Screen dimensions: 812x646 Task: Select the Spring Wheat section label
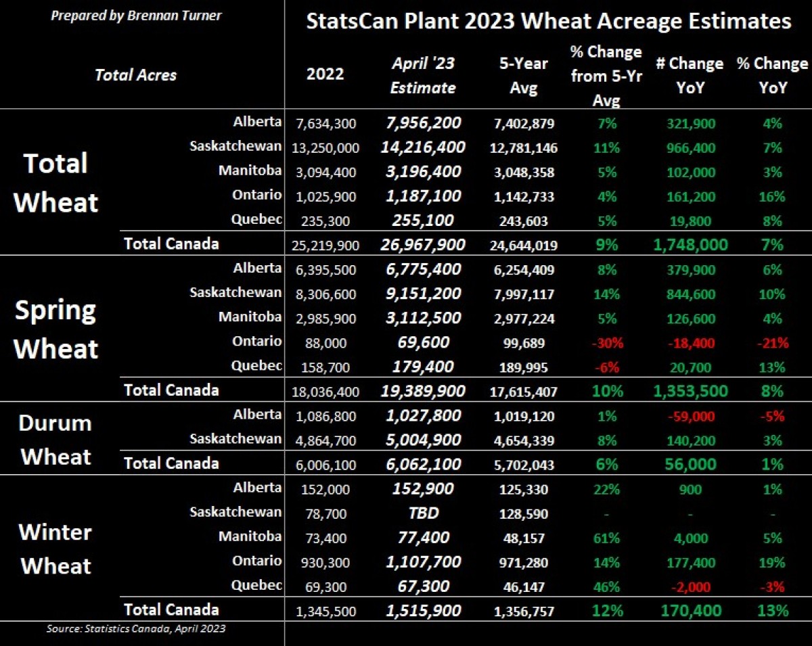point(56,329)
